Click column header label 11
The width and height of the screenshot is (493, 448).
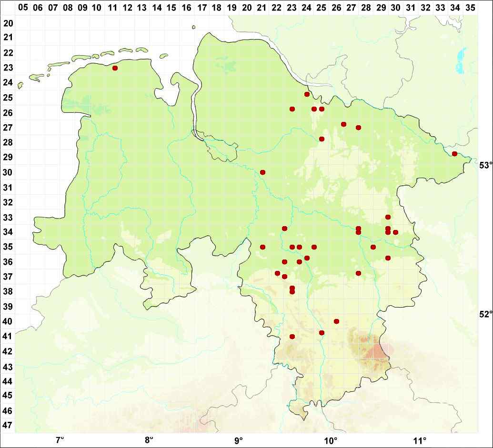pos(112,7)
